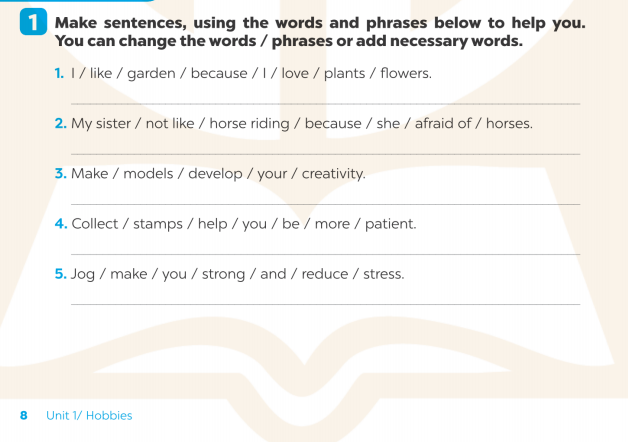Select the question number 2 label
This screenshot has width=628, height=442.
click(x=60, y=123)
